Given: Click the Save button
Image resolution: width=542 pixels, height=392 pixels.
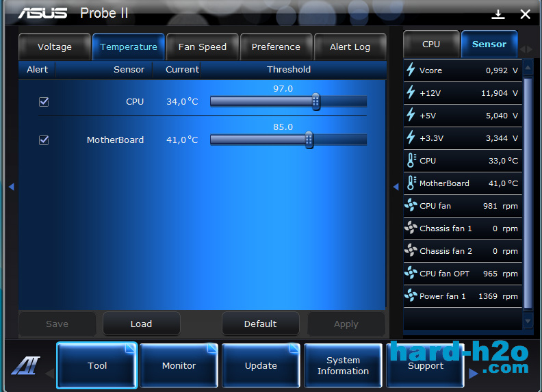Looking at the screenshot, I should coord(57,324).
